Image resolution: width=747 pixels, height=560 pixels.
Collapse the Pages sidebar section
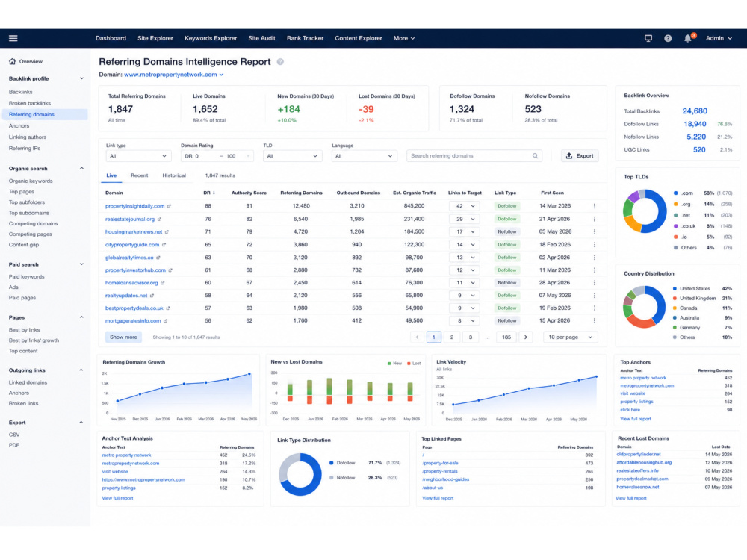[x=81, y=317]
